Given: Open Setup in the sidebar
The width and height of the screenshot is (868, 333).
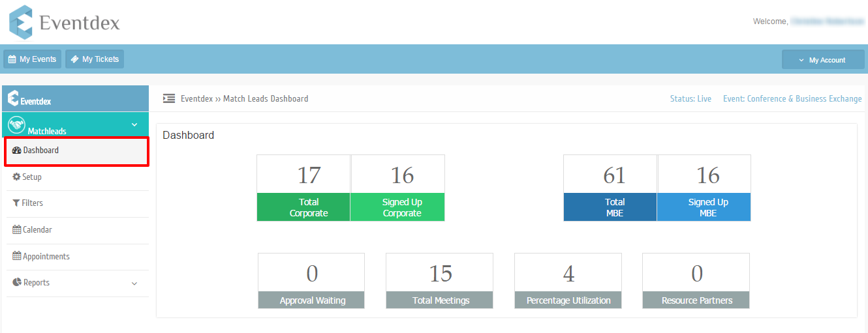Looking at the screenshot, I should point(78,177).
